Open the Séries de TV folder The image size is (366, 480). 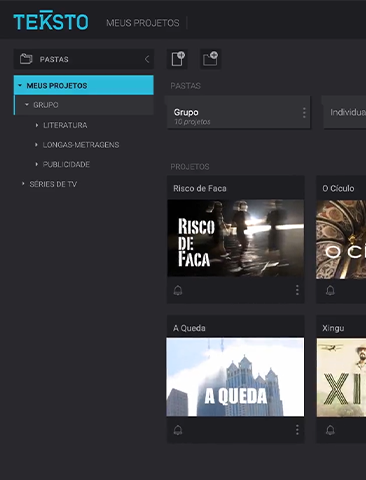click(53, 184)
